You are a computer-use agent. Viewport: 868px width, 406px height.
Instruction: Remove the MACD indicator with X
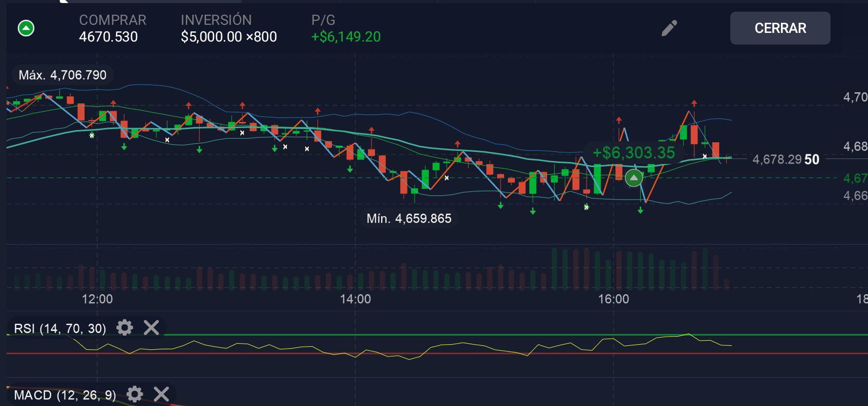point(161,394)
